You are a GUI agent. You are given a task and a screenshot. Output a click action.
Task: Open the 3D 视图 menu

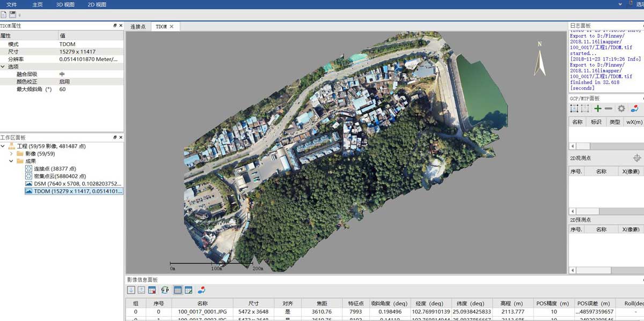[65, 4]
